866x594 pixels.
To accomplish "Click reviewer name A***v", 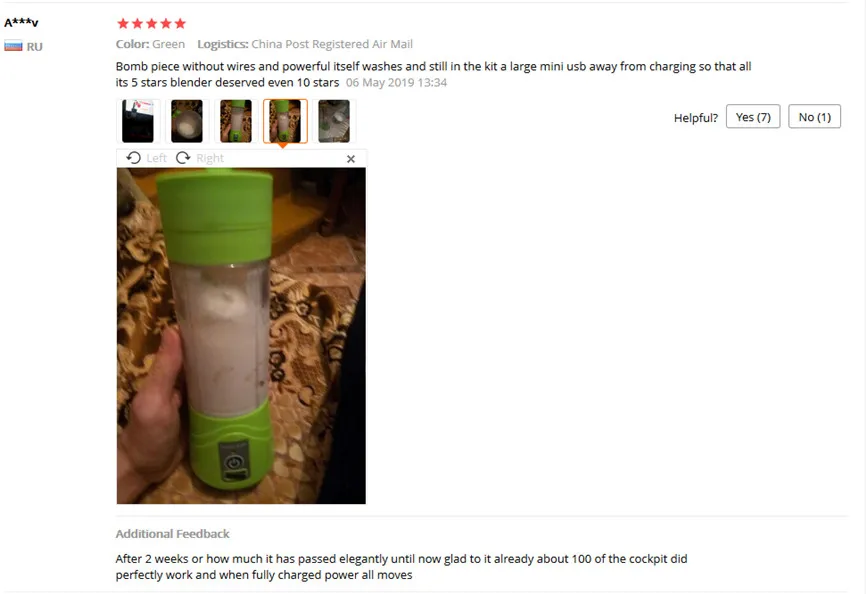I will tap(21, 23).
